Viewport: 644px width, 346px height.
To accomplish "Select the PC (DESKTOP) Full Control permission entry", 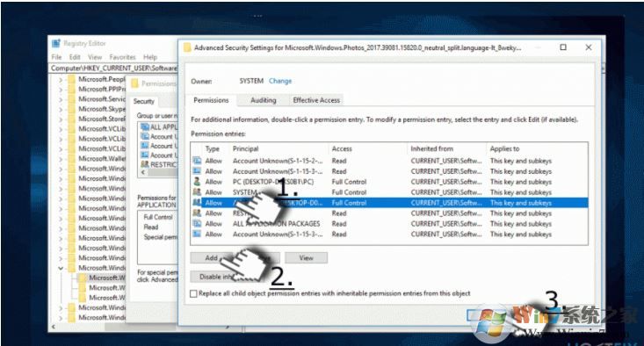I will tap(390, 182).
